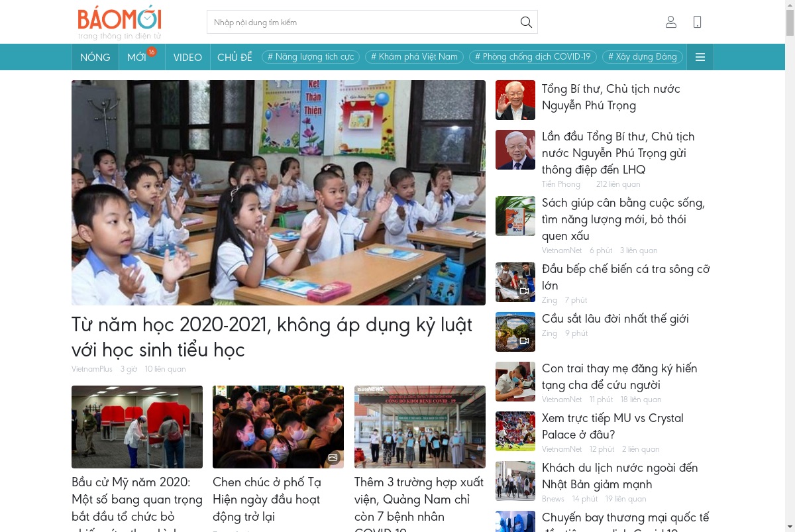This screenshot has height=532, width=795.
Task: Click gallery icon on Tạ Hiện street photo
Action: tap(333, 457)
